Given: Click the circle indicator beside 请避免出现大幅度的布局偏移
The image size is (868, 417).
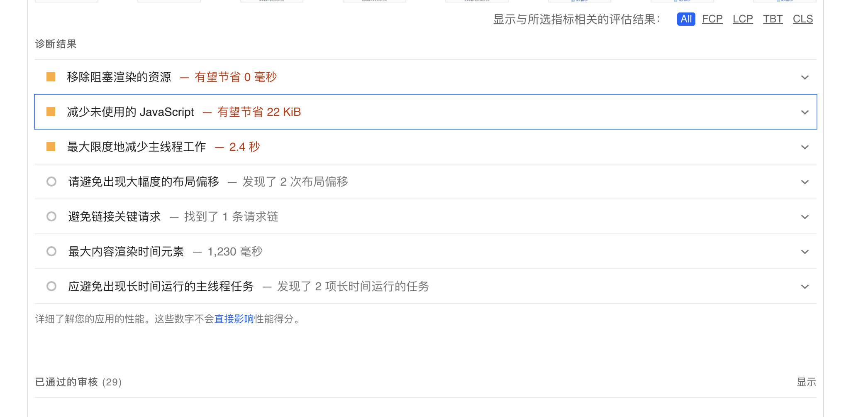Looking at the screenshot, I should (x=51, y=182).
